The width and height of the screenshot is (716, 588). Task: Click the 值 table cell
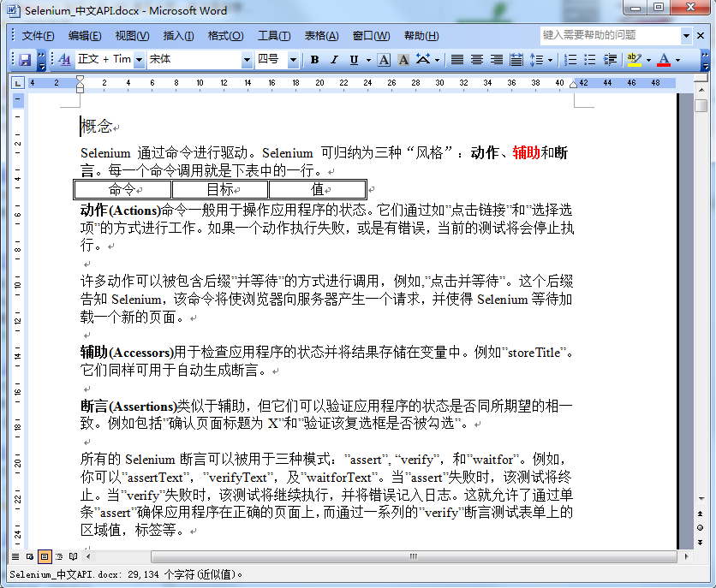tap(318, 189)
